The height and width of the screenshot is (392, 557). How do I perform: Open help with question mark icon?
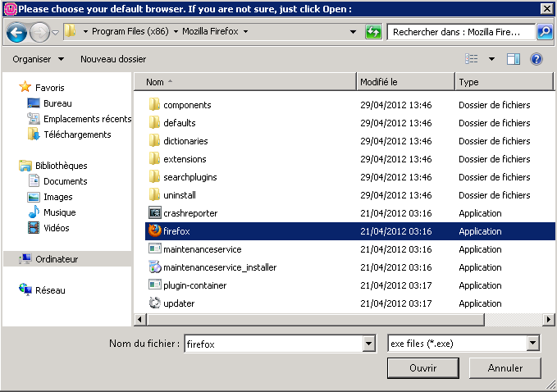(536, 59)
